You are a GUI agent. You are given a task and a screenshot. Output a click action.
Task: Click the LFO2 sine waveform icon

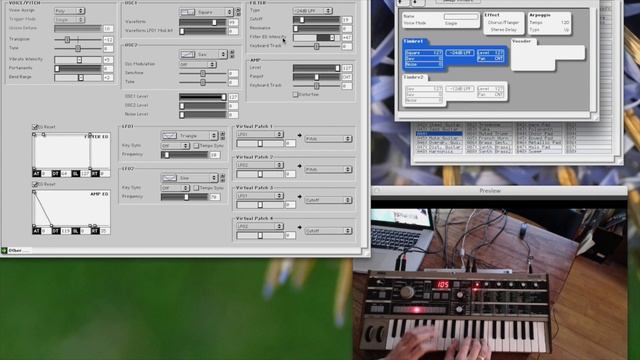[x=169, y=178]
